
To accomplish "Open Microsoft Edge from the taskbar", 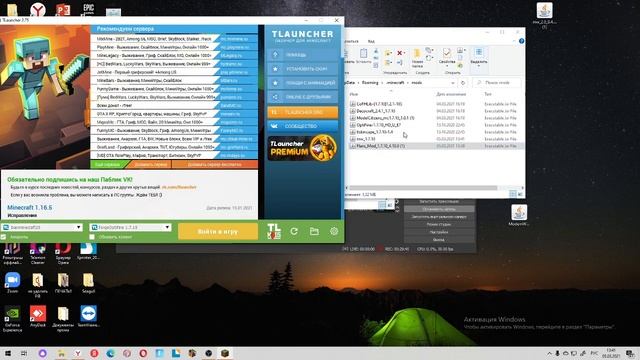I will click(111, 353).
